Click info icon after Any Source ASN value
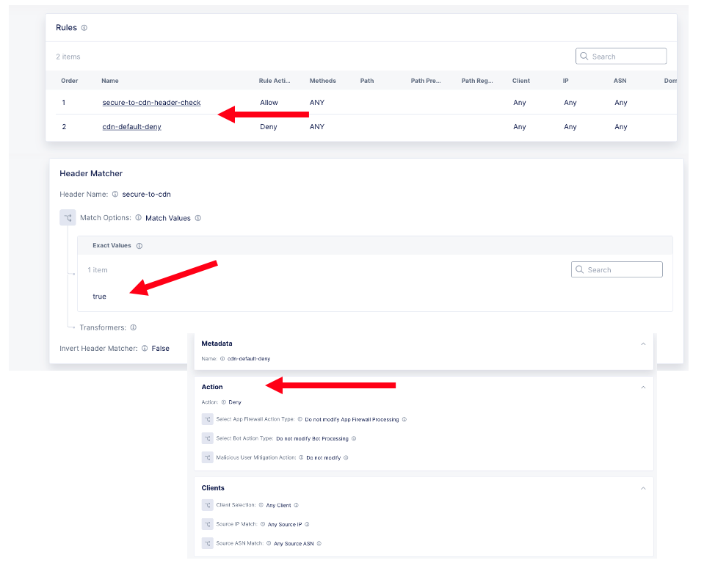 click(319, 543)
